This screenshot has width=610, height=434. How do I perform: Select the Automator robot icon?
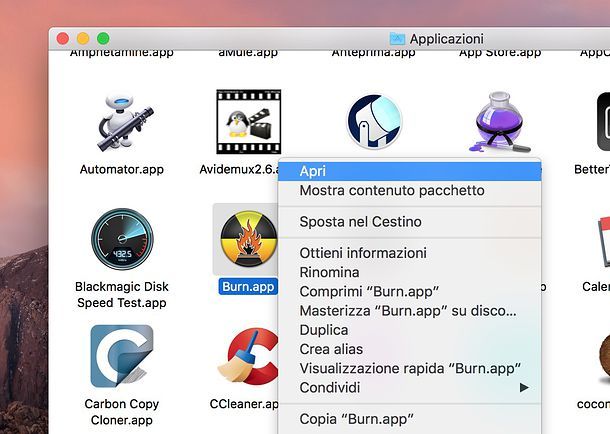(124, 122)
